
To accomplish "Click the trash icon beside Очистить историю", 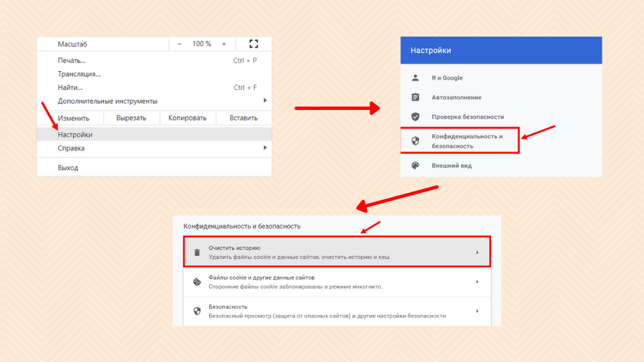I will click(x=197, y=252).
